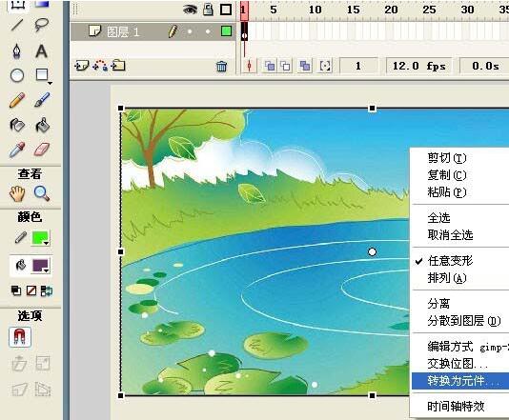This screenshot has height=420, width=509.
Task: Click frame 20 on the timeline ruler
Action: [391, 10]
